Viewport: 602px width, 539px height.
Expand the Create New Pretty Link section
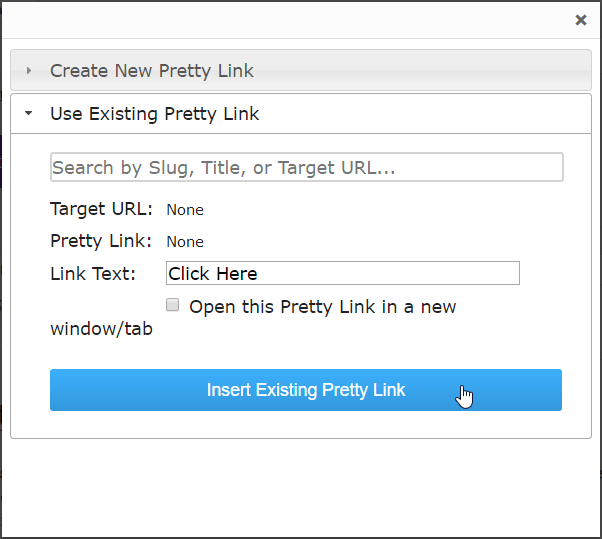pos(301,70)
